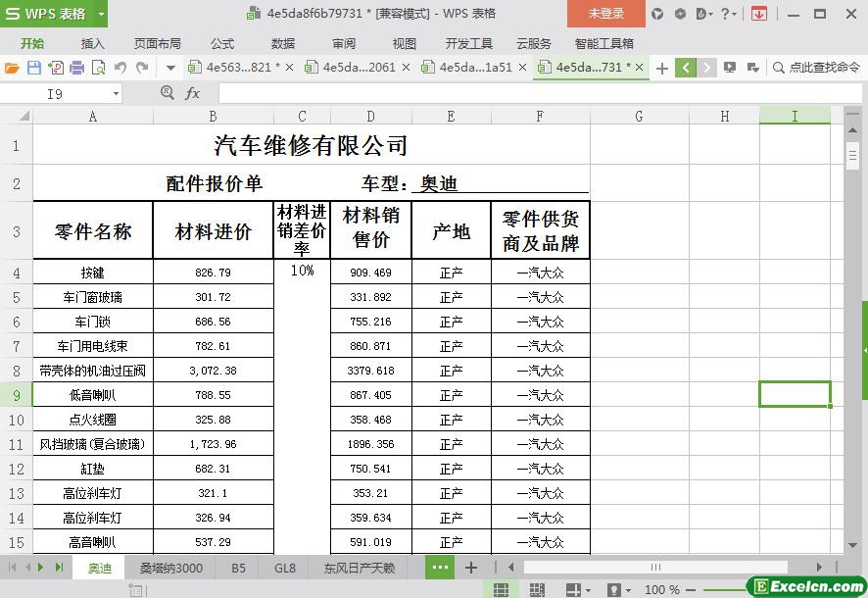
Task: Switch to the B5 sheet tab
Action: point(239,569)
